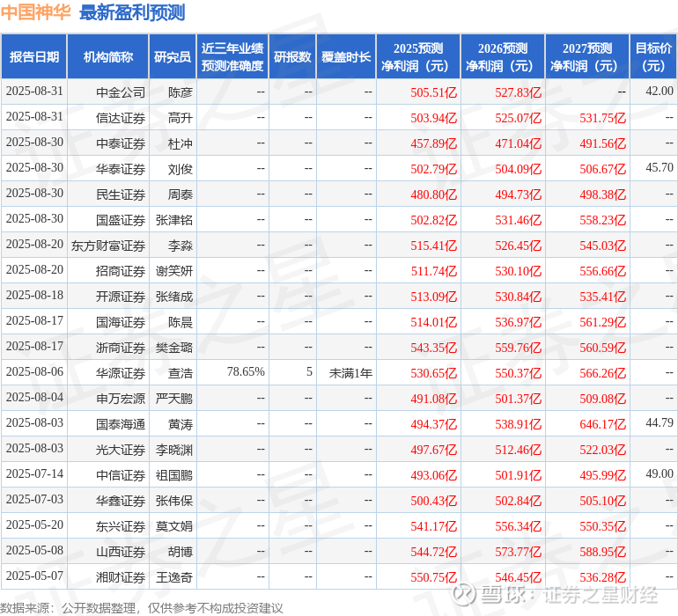Click the 2026预测净利润 column header

(x=503, y=57)
